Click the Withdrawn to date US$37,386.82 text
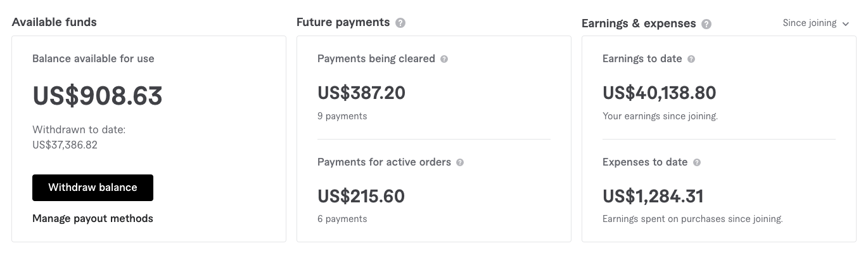868x255 pixels. pos(79,137)
